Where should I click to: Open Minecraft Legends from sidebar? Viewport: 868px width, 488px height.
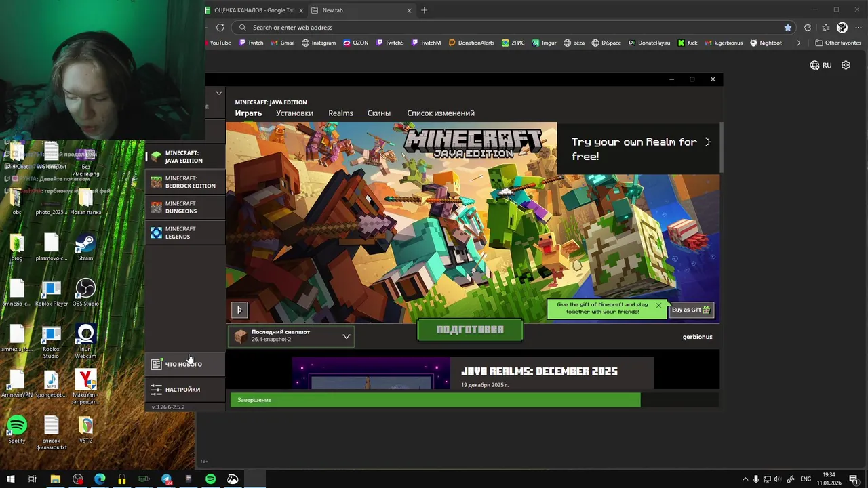pos(185,232)
